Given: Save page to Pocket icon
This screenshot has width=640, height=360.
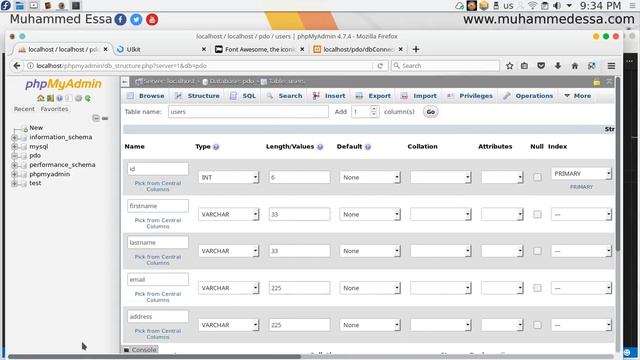Looking at the screenshot, I should [x=541, y=66].
